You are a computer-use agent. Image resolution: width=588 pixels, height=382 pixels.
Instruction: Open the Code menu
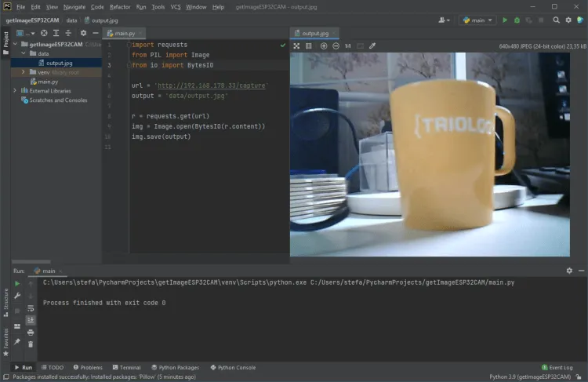tap(97, 7)
